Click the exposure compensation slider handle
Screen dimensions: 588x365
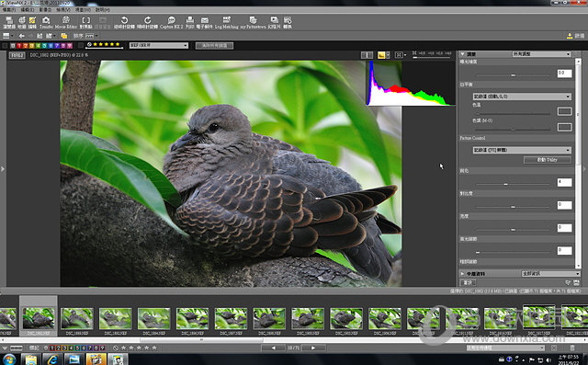(513, 75)
